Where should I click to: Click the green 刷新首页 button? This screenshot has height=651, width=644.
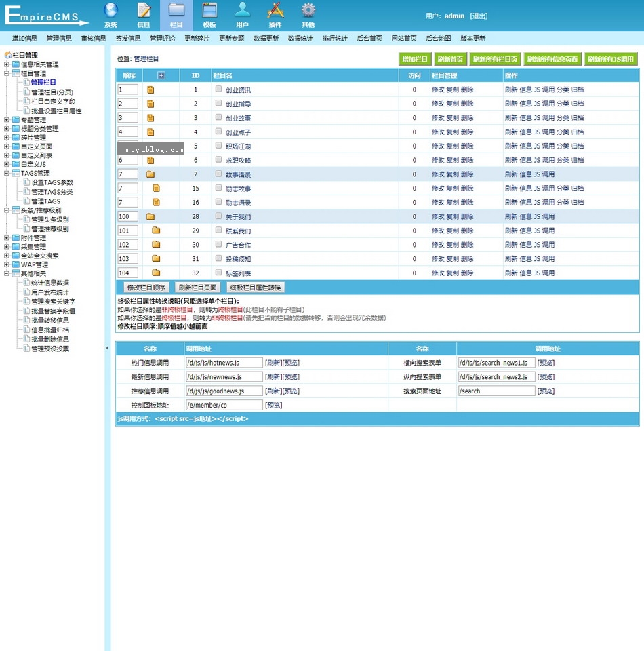pyautogui.click(x=450, y=59)
